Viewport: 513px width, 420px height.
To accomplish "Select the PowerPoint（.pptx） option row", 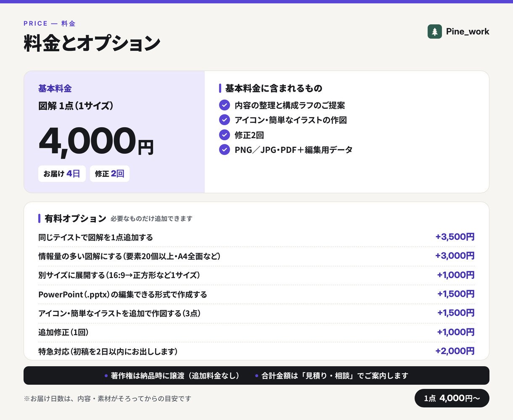I will pyautogui.click(x=256, y=294).
